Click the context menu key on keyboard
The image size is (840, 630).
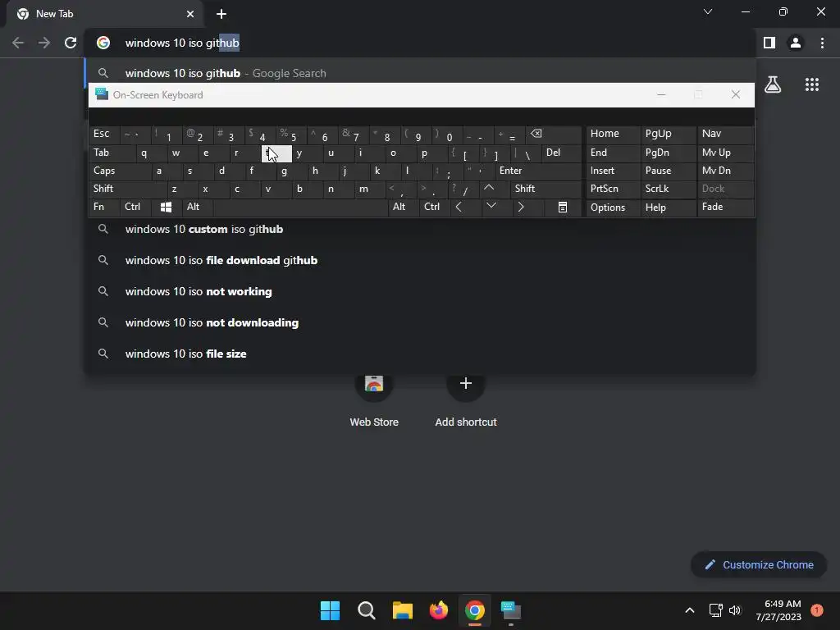[563, 207]
